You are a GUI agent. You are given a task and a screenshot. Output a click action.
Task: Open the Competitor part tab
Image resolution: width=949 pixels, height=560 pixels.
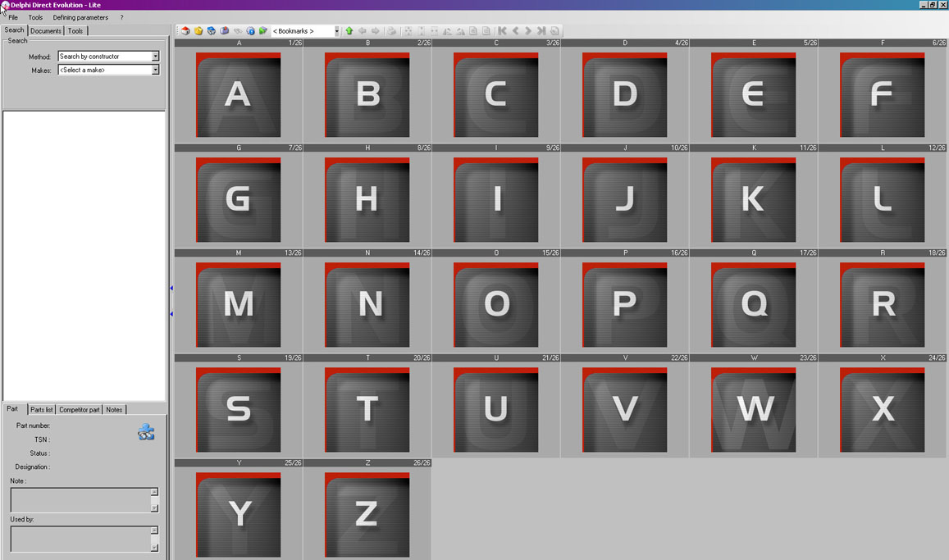(80, 410)
